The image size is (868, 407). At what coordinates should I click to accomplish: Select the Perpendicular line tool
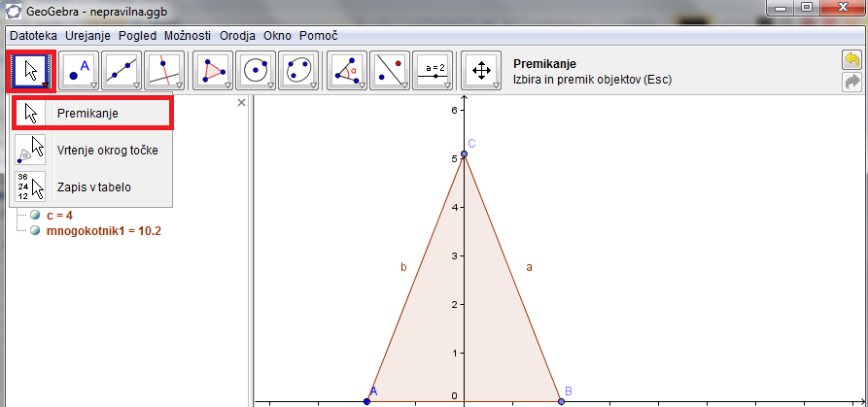pos(163,70)
